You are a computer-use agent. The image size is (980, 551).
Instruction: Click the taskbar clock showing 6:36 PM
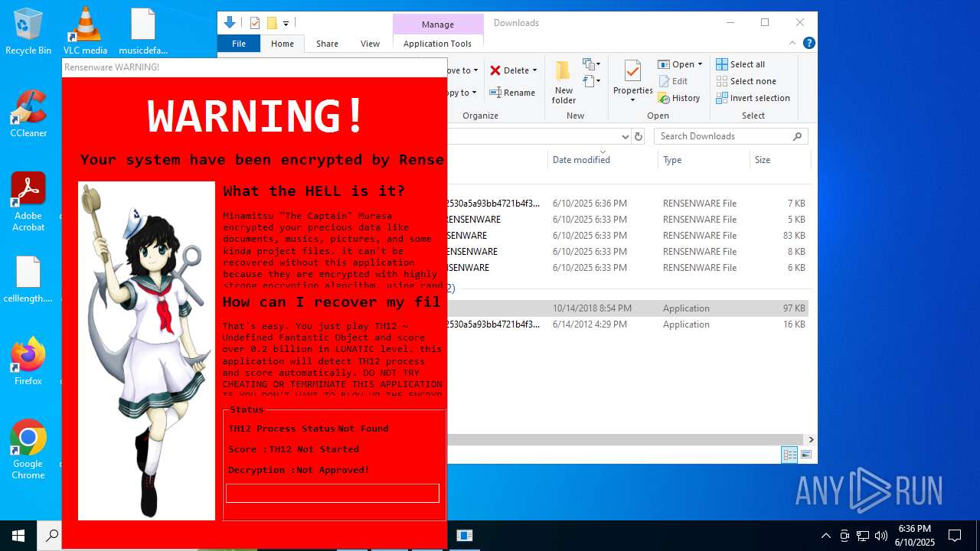tap(914, 536)
